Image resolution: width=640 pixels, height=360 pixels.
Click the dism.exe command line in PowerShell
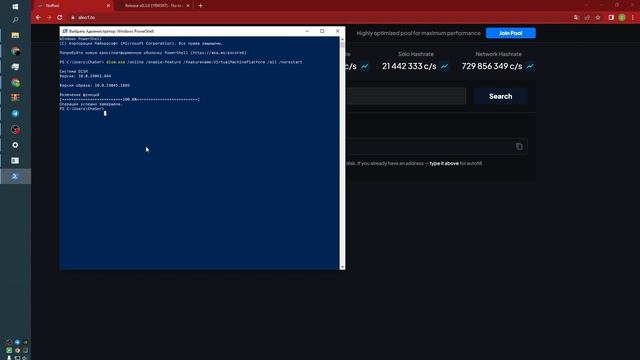(x=181, y=62)
